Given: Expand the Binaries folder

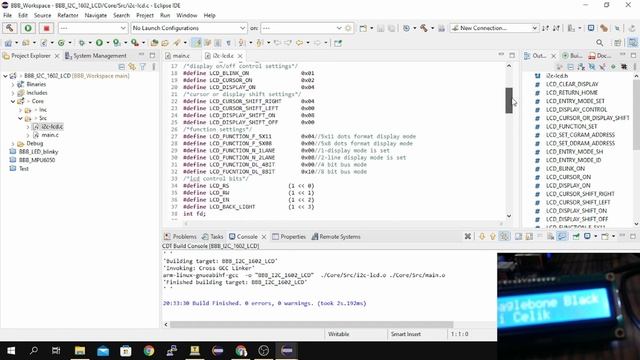Looking at the screenshot, I should tap(13, 84).
